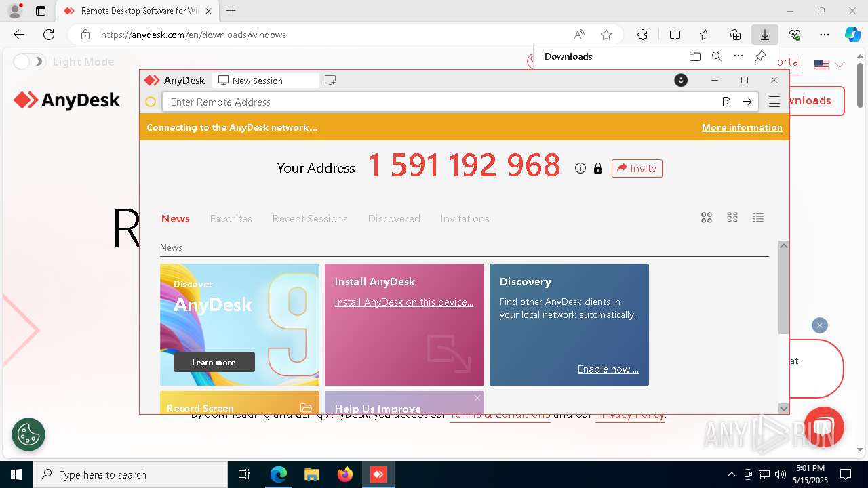The height and width of the screenshot is (488, 868).
Task: Open the file transfer icon in address bar
Action: click(x=726, y=102)
